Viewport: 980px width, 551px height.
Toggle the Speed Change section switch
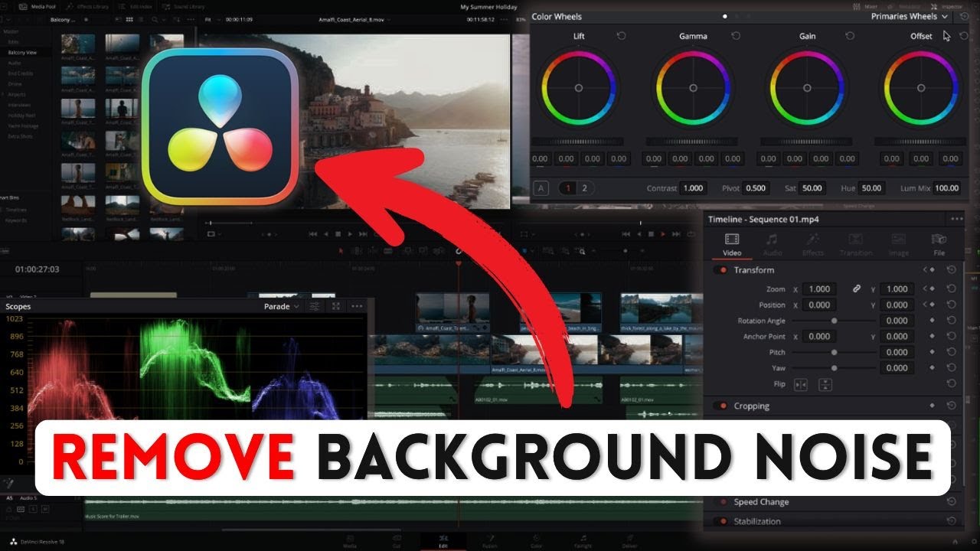click(720, 502)
